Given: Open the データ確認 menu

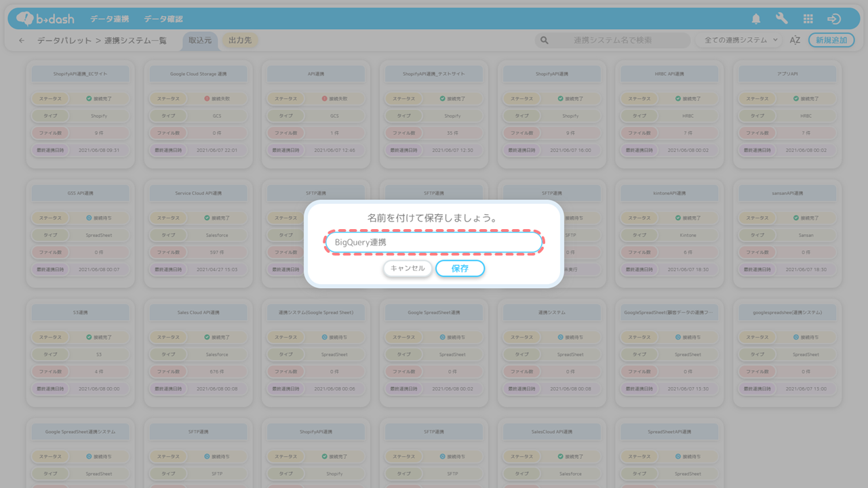Looking at the screenshot, I should [x=163, y=19].
